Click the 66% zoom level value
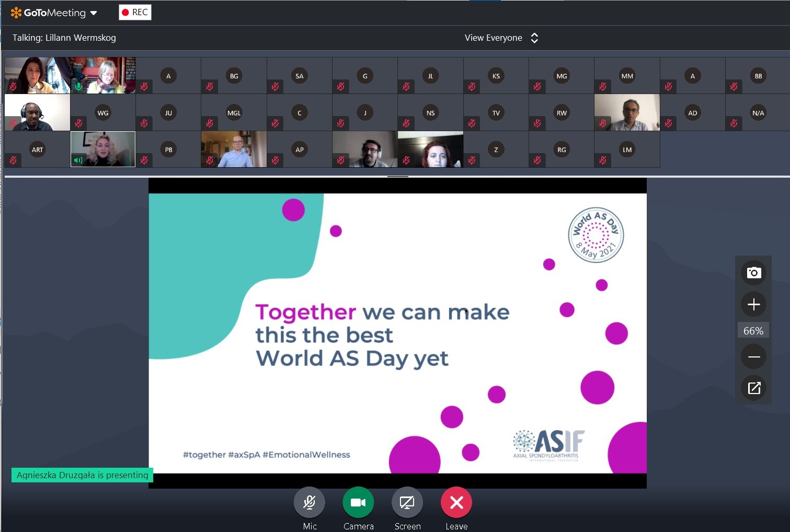The image size is (790, 532). click(x=753, y=331)
